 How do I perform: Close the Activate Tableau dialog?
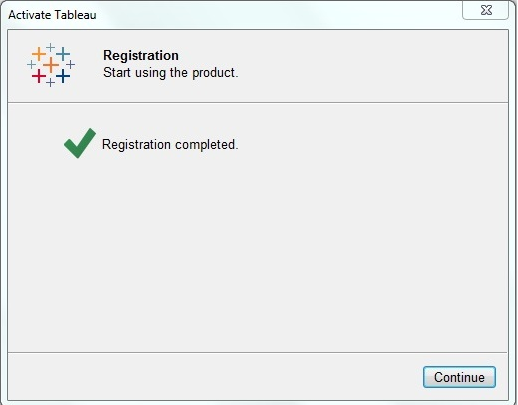click(x=486, y=10)
